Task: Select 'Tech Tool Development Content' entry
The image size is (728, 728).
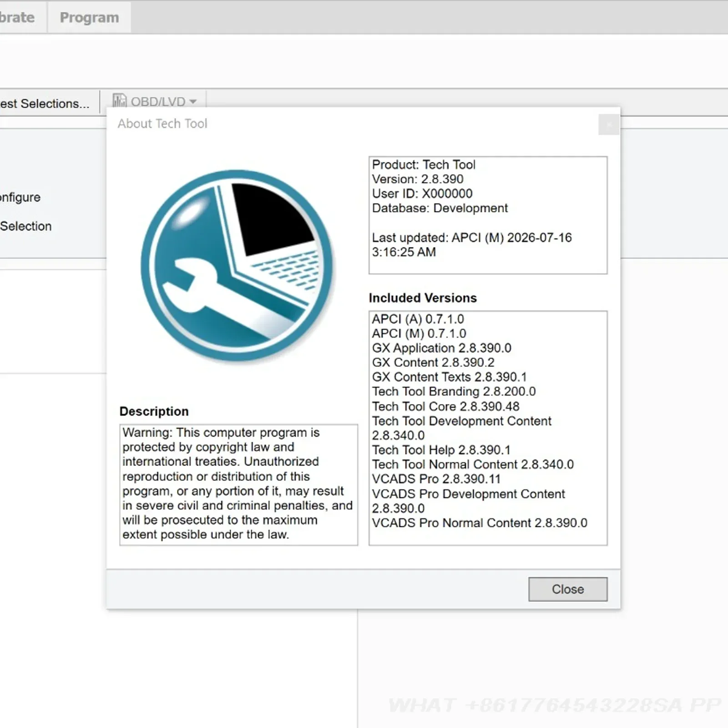Action: [461, 428]
